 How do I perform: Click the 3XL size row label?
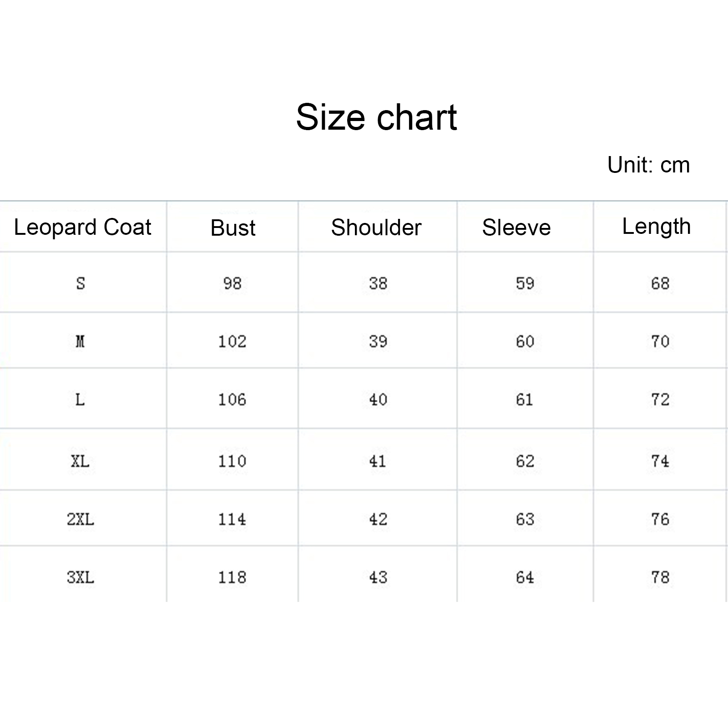[81, 577]
